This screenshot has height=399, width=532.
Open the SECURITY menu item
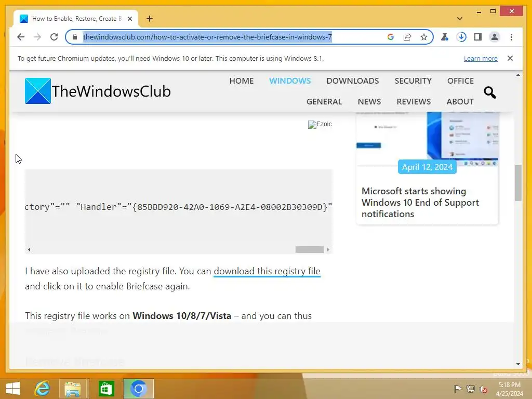(x=413, y=81)
